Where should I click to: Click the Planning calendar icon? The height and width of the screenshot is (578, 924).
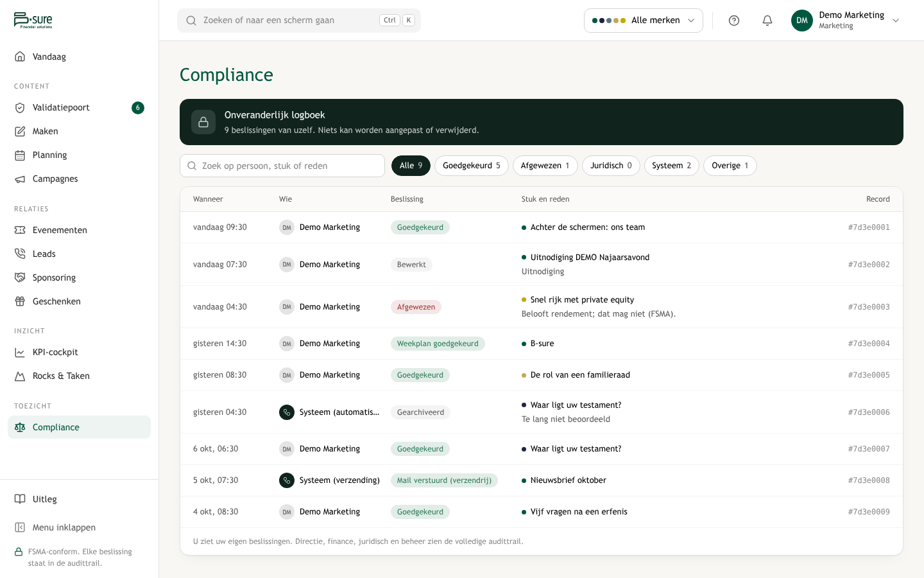[x=20, y=155]
